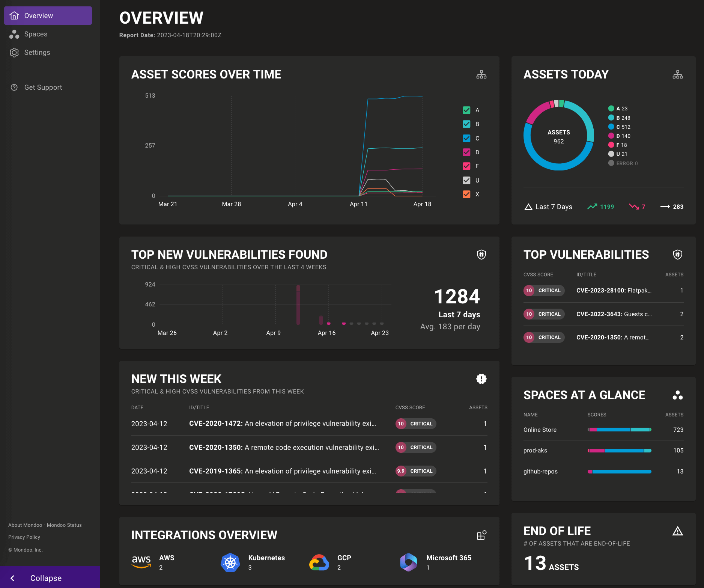Click the hierarchy icon on Assets Today panel

(x=677, y=74)
